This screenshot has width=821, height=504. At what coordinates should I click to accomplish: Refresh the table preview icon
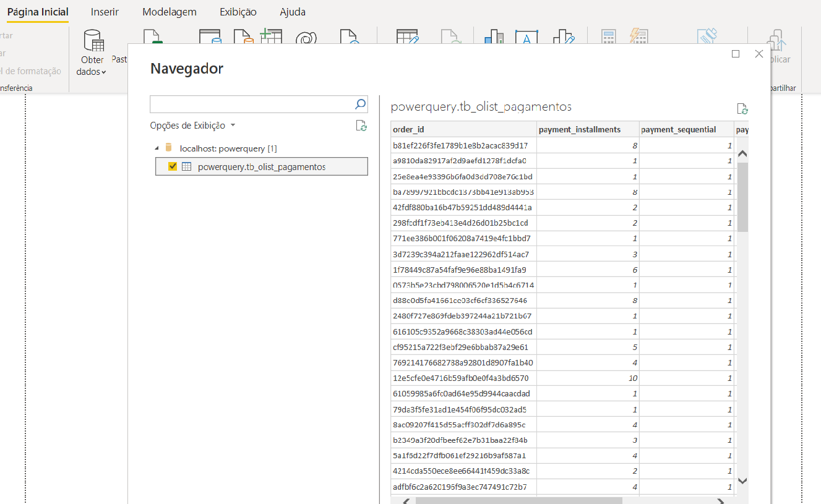742,109
